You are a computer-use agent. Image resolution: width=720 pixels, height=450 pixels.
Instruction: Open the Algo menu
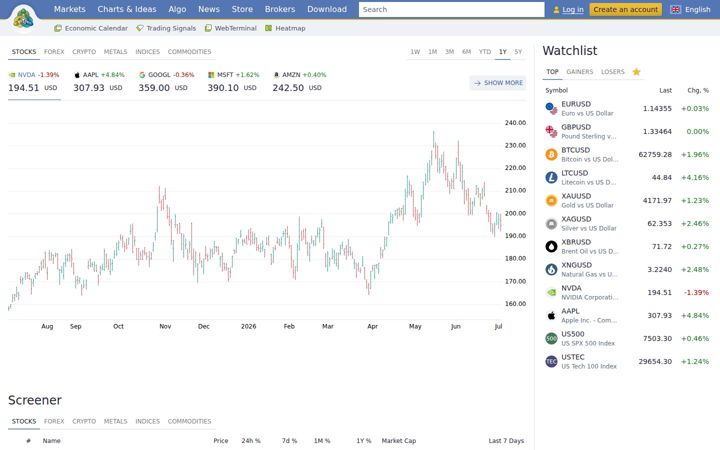point(177,9)
